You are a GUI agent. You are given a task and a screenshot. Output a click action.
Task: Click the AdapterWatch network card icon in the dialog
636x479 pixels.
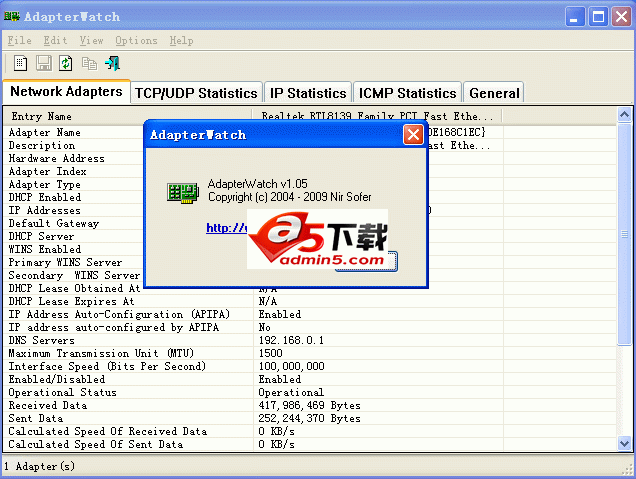(x=183, y=193)
